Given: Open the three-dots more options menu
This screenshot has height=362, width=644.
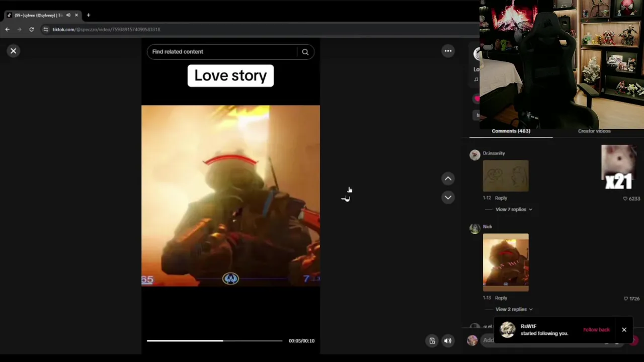Looking at the screenshot, I should click(448, 51).
